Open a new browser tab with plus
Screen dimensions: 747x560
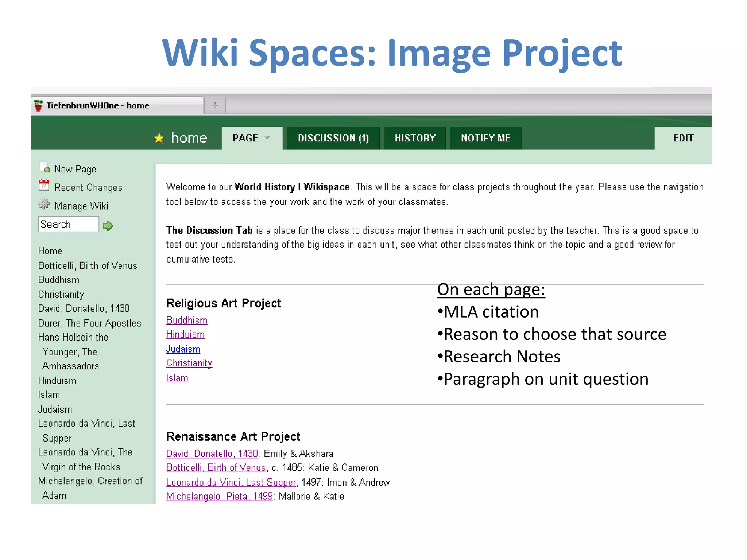point(215,105)
